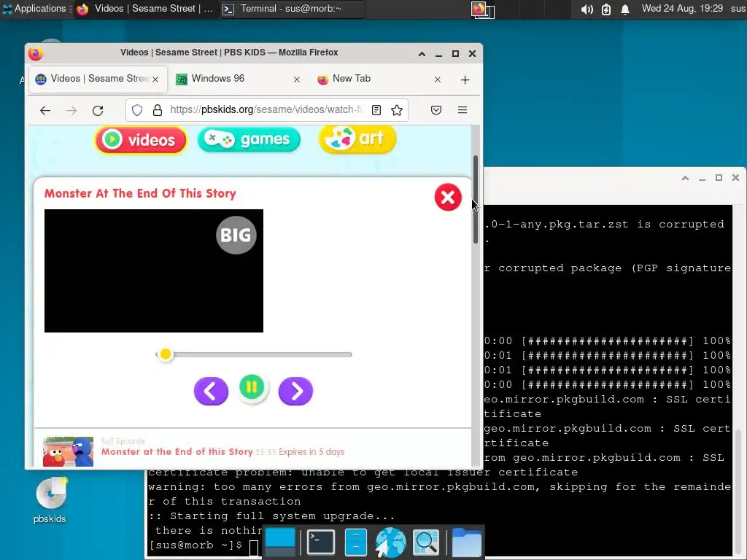Click the padlock site information icon

pyautogui.click(x=158, y=110)
